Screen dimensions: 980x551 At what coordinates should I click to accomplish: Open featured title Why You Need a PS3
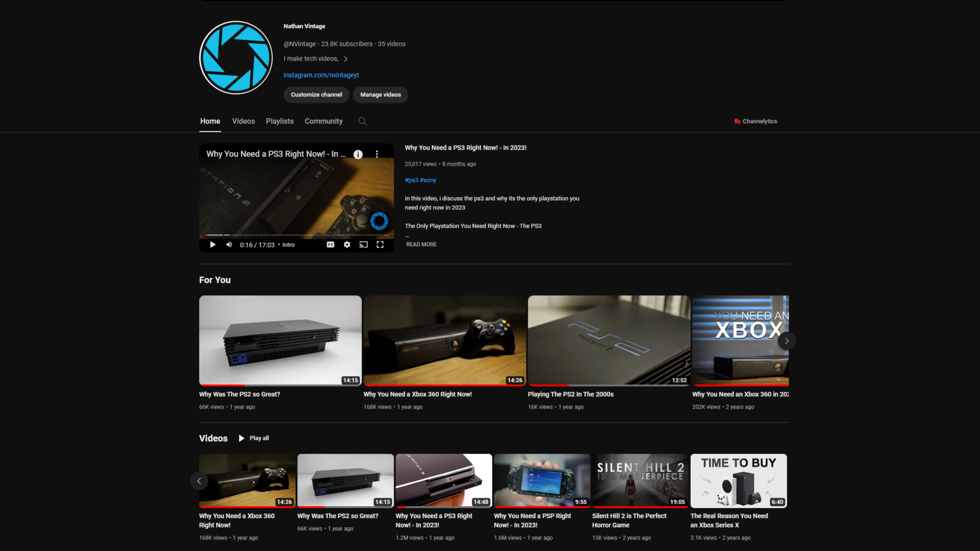click(x=465, y=147)
